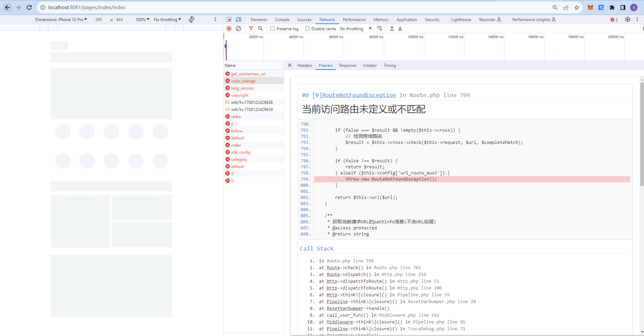Click the address bar URL field
The height and width of the screenshot is (336, 644).
(296, 7)
